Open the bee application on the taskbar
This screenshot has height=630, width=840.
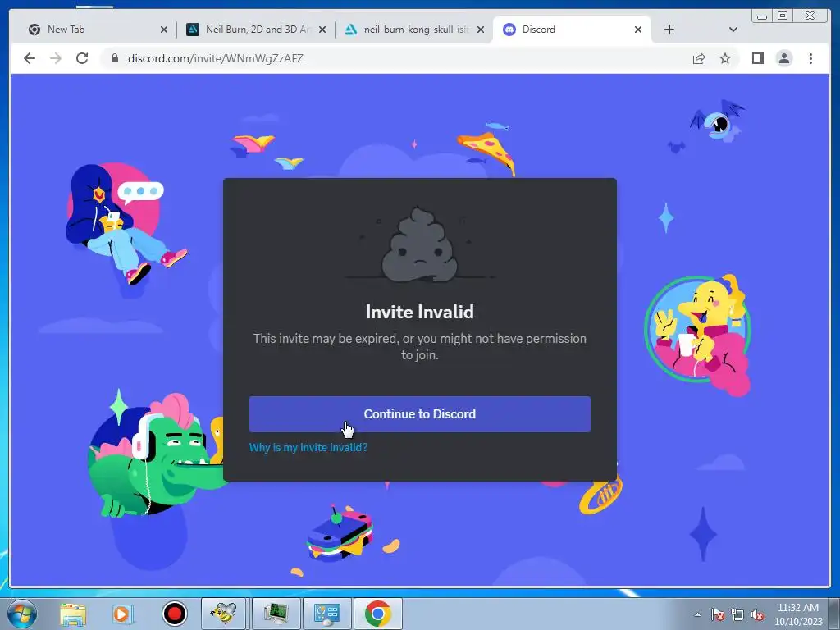(223, 614)
